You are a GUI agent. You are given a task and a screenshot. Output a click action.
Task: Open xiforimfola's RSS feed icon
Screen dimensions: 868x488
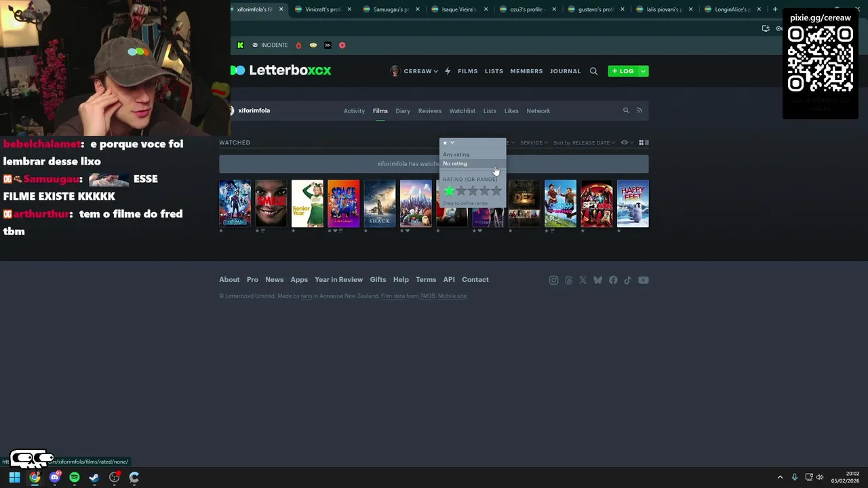(639, 110)
